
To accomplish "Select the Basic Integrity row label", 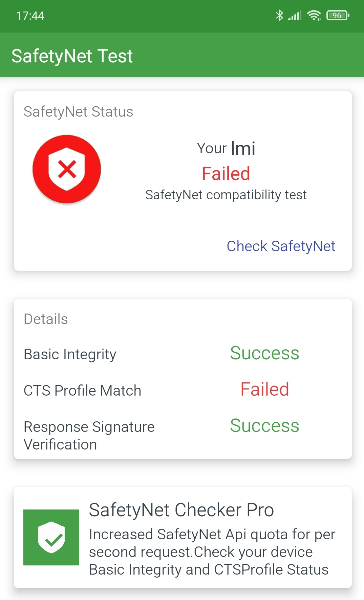I will tap(70, 355).
